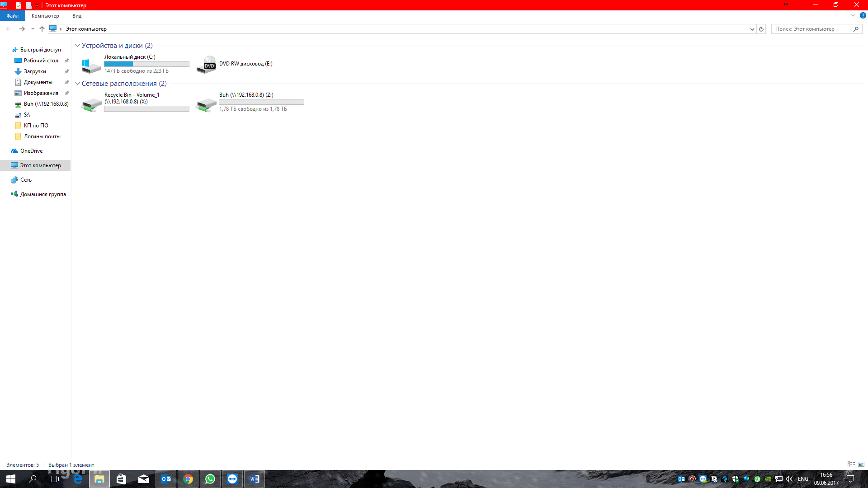Switch to large thumbnails view icon
The width and height of the screenshot is (868, 488).
coord(861,465)
